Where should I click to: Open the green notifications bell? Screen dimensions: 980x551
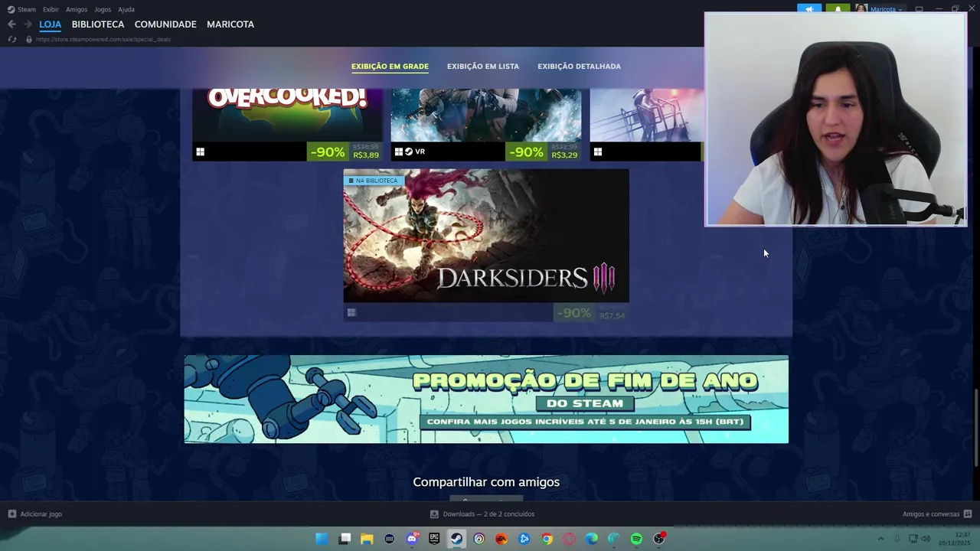click(838, 9)
